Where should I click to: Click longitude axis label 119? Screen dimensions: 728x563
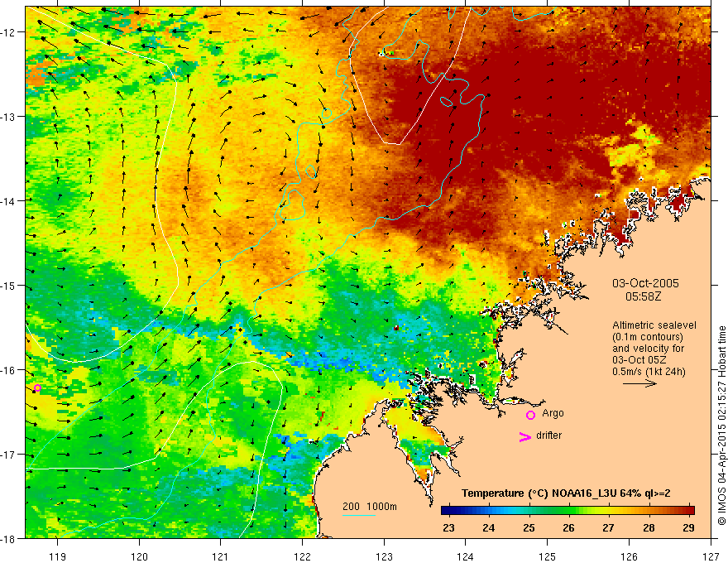(x=58, y=556)
